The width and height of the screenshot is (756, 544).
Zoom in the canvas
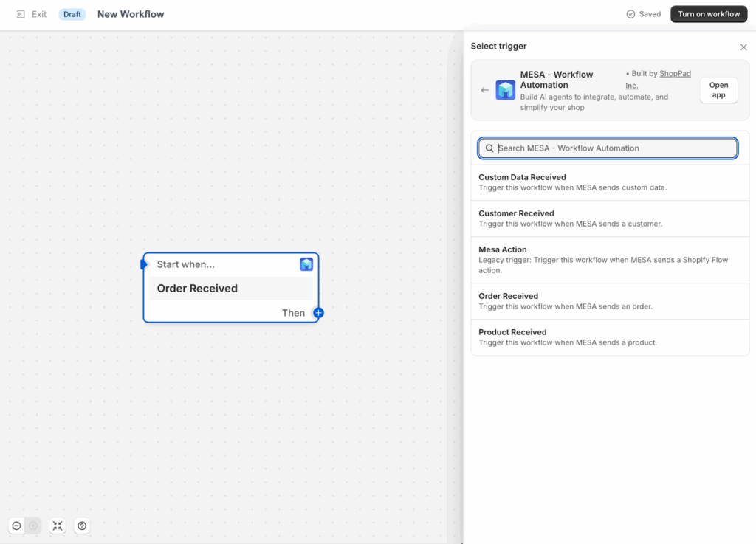click(x=33, y=526)
